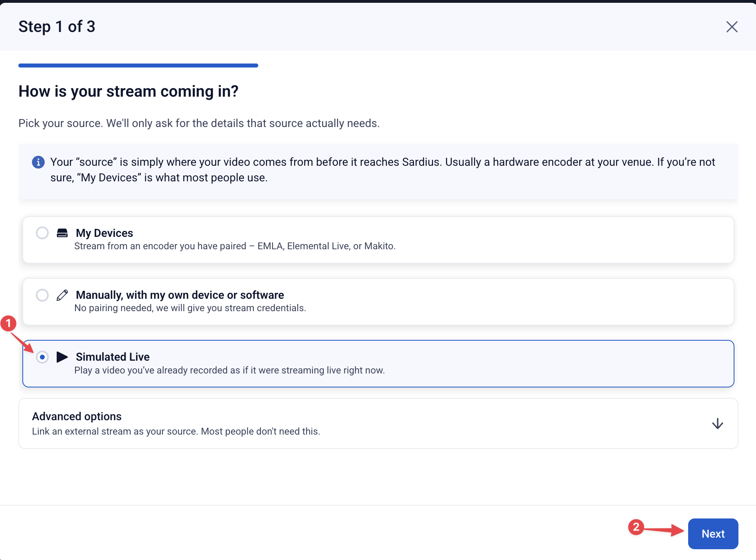The image size is (756, 560).
Task: Click 'No pairing needed' description text
Action: pyautogui.click(x=190, y=308)
